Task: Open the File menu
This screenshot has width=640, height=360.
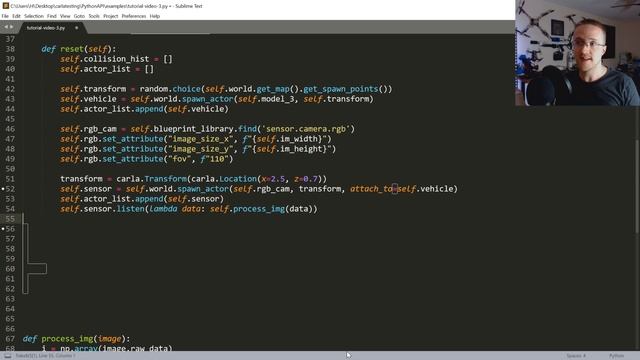Action: point(5,16)
